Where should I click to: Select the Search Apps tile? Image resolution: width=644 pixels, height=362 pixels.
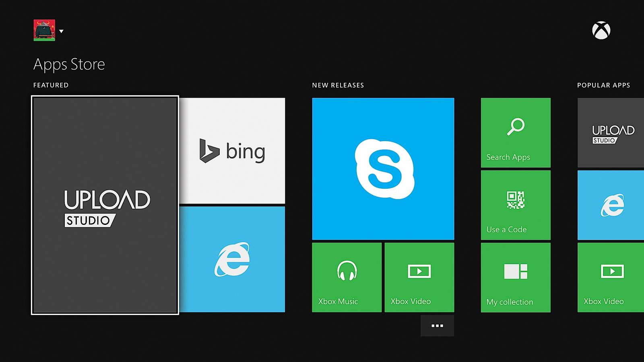click(516, 133)
